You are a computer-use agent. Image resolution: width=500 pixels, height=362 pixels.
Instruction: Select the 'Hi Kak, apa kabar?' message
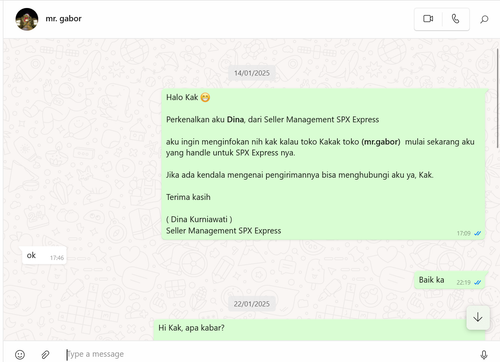319,330
